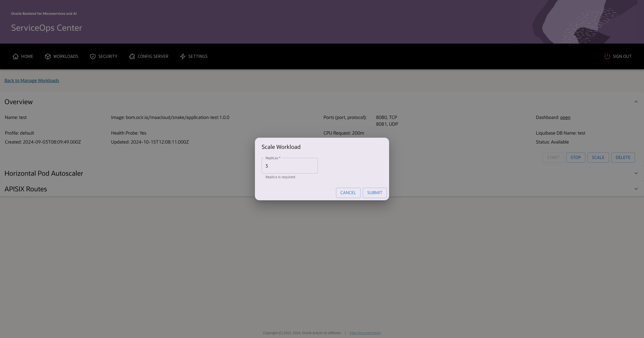
Task: Click the View Documentation footer link
Action: click(365, 333)
